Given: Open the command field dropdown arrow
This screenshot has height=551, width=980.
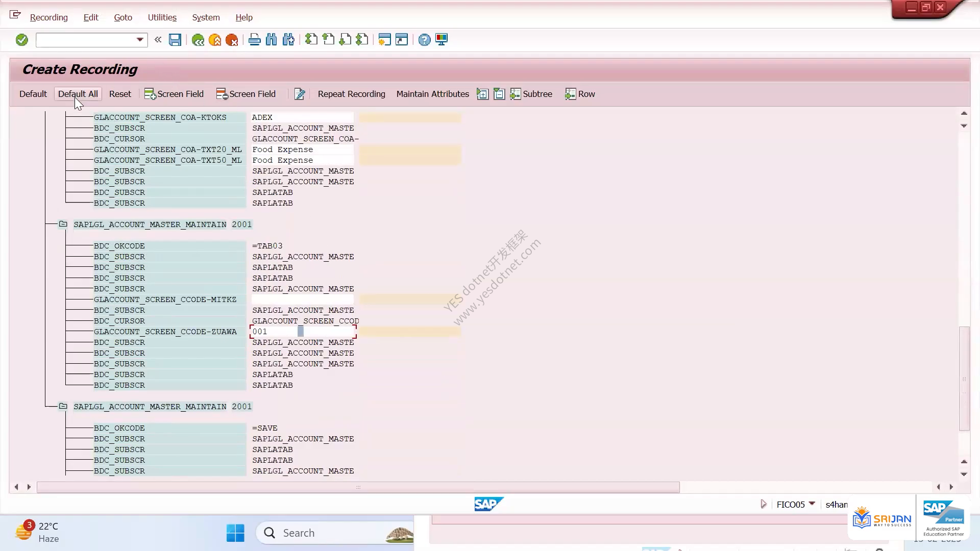Looking at the screenshot, I should pyautogui.click(x=140, y=40).
